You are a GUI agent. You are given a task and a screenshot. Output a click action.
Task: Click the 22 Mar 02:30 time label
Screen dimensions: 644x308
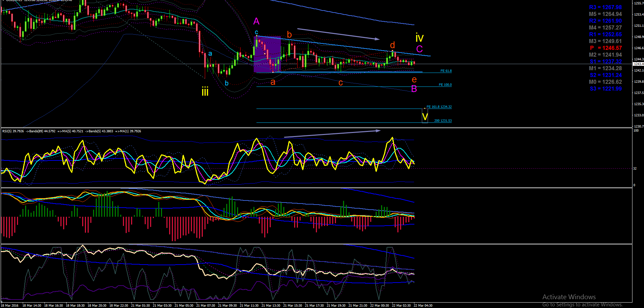click(x=401, y=306)
